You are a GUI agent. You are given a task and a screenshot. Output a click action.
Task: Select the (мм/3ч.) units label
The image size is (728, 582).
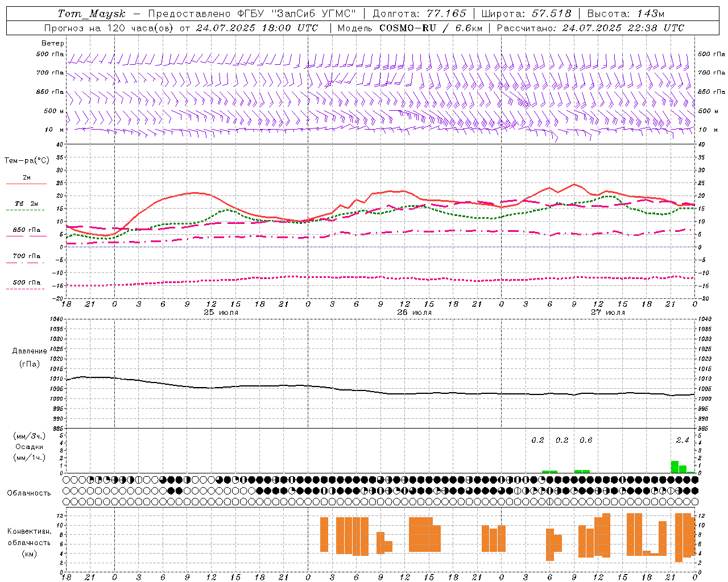pos(30,436)
